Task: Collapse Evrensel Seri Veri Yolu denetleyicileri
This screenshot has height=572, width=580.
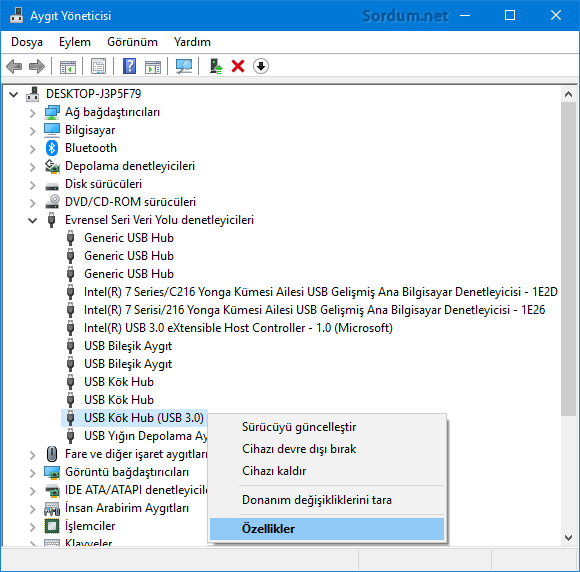Action: click(33, 221)
